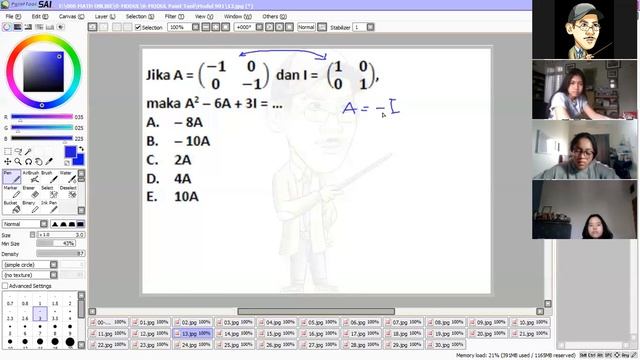Image resolution: width=640 pixels, height=360 pixels.
Task: Activate the rectangular selection tool
Action: pyautogui.click(x=7, y=151)
